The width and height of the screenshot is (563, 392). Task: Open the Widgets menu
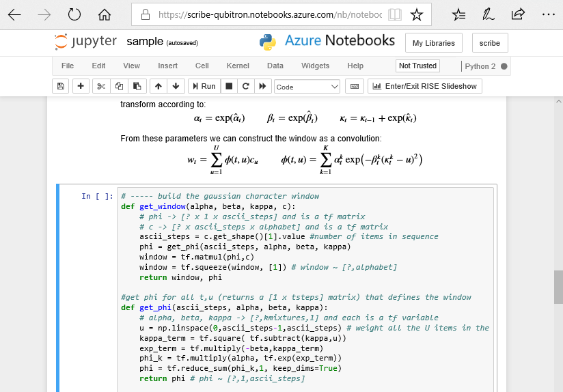coord(315,66)
